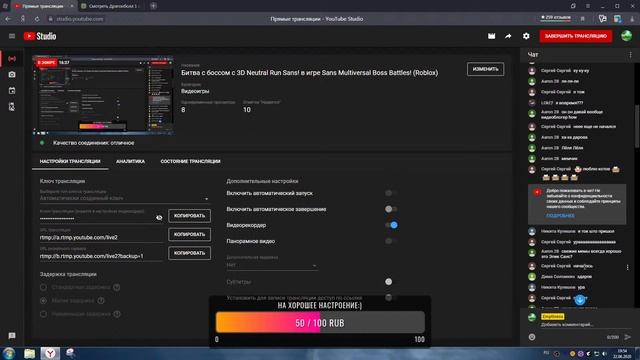
Task: Click help icon next to ultra-low delay
Action: (117, 314)
